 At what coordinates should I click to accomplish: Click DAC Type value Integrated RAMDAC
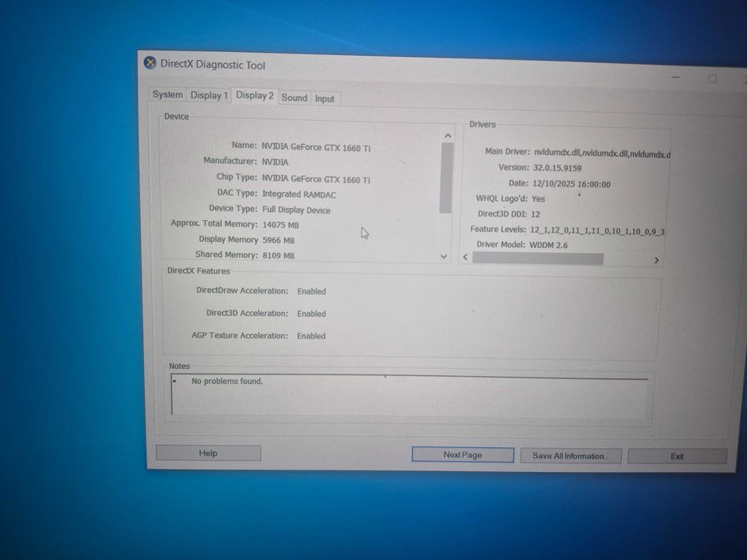(299, 194)
